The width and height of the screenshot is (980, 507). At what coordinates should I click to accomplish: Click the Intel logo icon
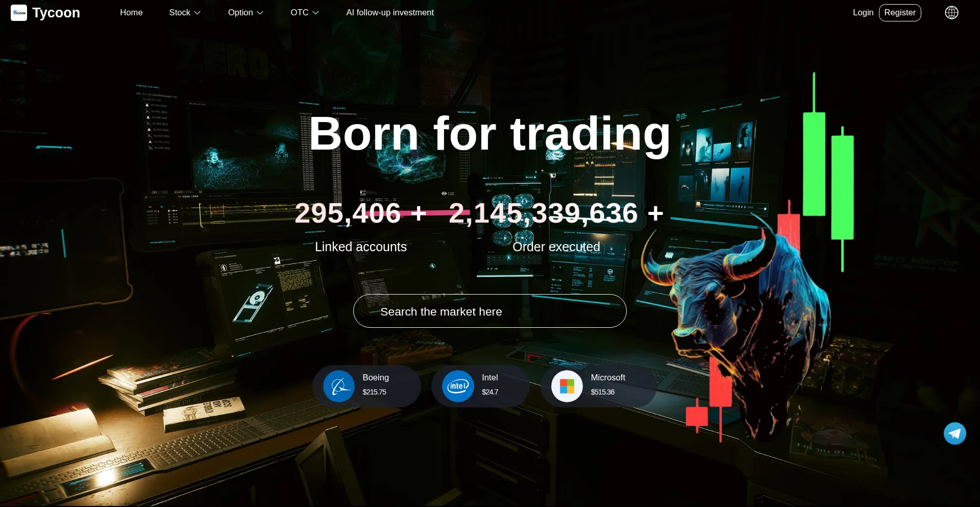coord(458,386)
